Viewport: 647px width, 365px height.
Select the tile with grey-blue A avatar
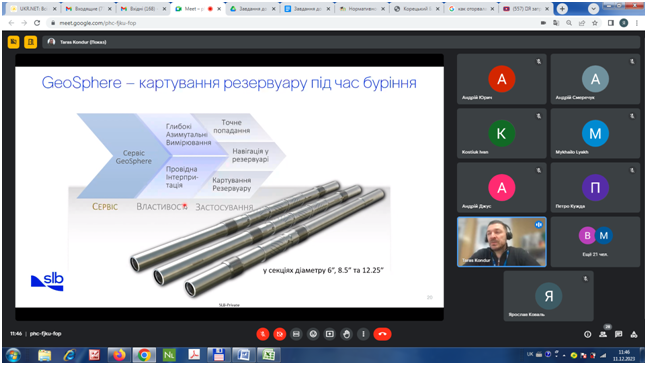pos(595,79)
